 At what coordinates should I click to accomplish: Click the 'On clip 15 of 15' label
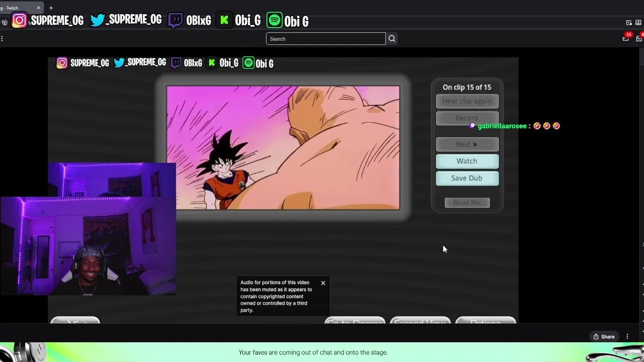click(x=467, y=87)
